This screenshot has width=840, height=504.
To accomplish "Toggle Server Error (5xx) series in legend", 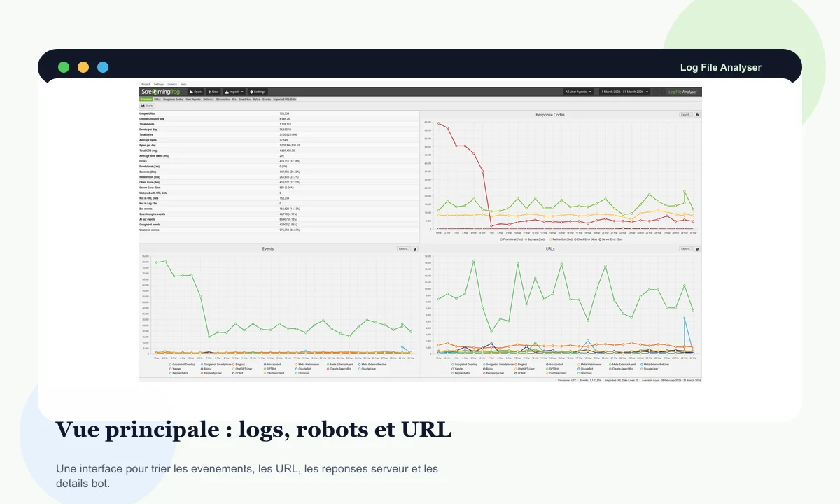I will (x=610, y=239).
